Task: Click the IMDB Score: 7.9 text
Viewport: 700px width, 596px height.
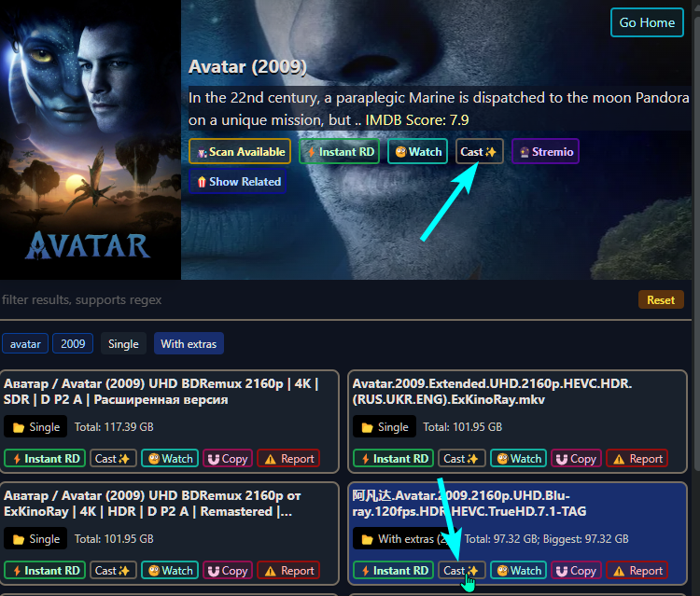Action: pos(417,120)
